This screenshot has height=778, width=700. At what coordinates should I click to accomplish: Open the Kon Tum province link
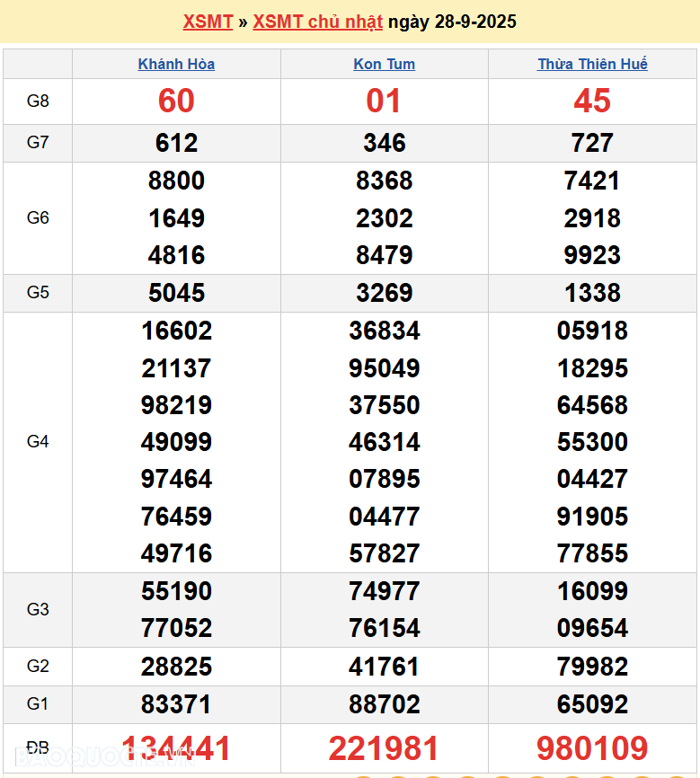(x=384, y=64)
